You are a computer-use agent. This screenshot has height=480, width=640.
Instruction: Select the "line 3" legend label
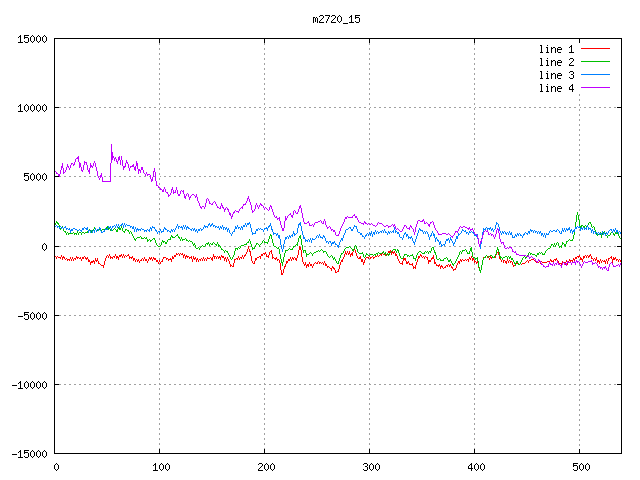tap(556, 75)
